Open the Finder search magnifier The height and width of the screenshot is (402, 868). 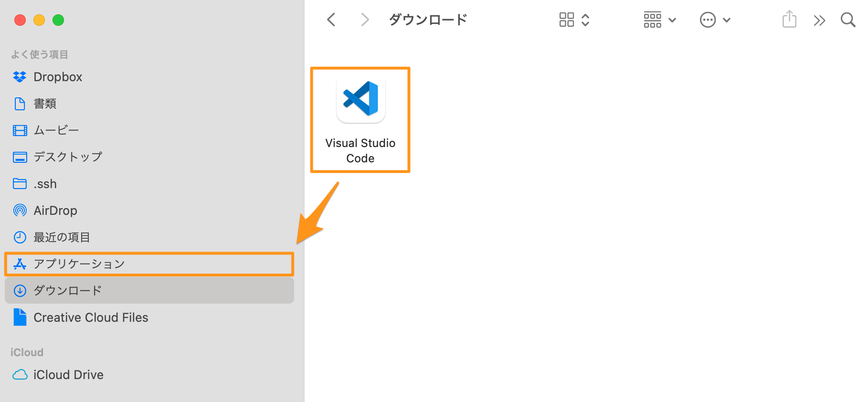[x=847, y=20]
